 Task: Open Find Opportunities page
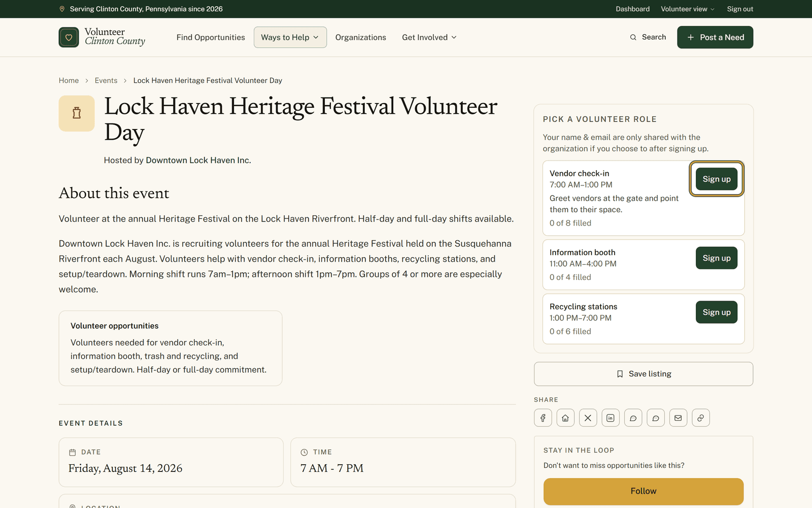tap(211, 37)
